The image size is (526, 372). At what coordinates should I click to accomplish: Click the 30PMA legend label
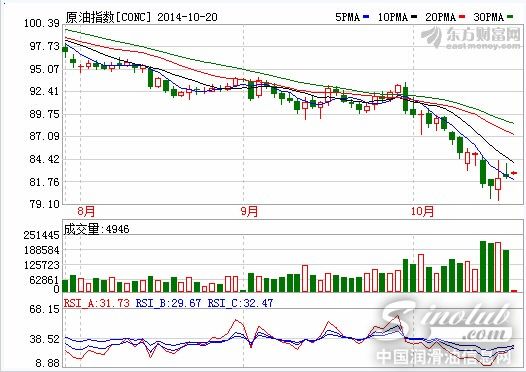488,17
